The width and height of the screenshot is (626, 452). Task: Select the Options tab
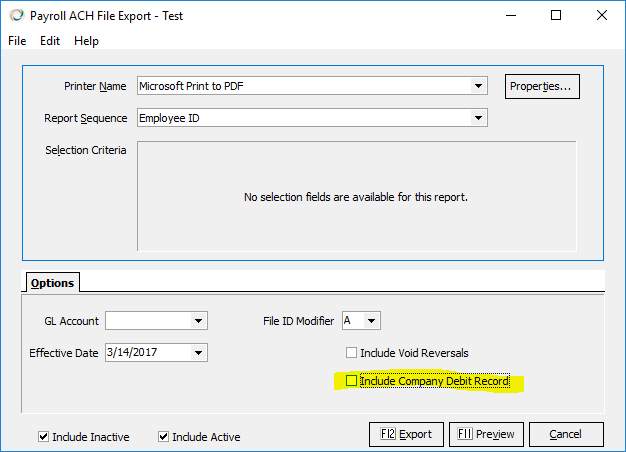52,283
